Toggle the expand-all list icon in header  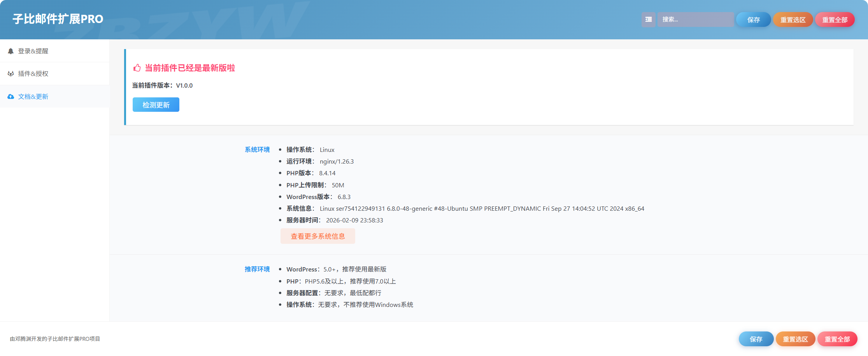[x=649, y=19]
